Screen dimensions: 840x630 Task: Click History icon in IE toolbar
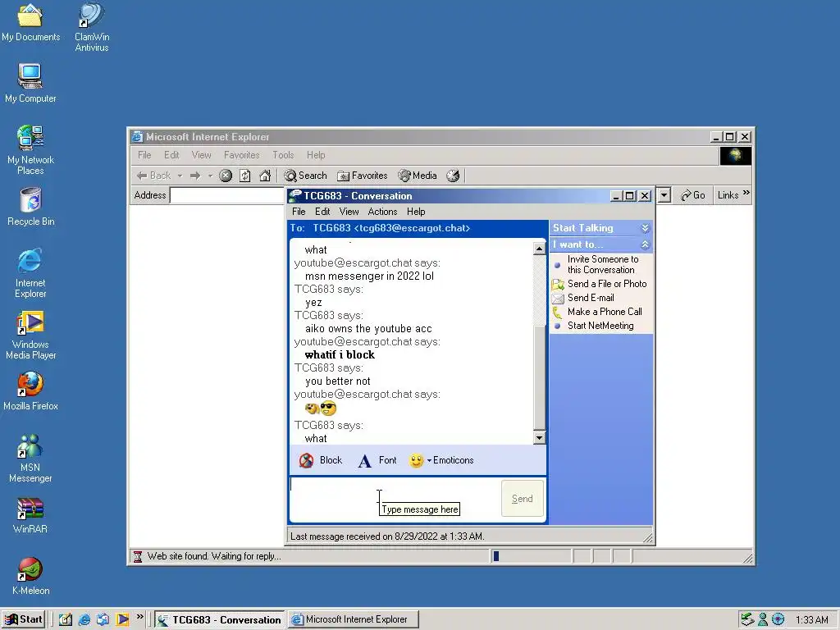(453, 176)
